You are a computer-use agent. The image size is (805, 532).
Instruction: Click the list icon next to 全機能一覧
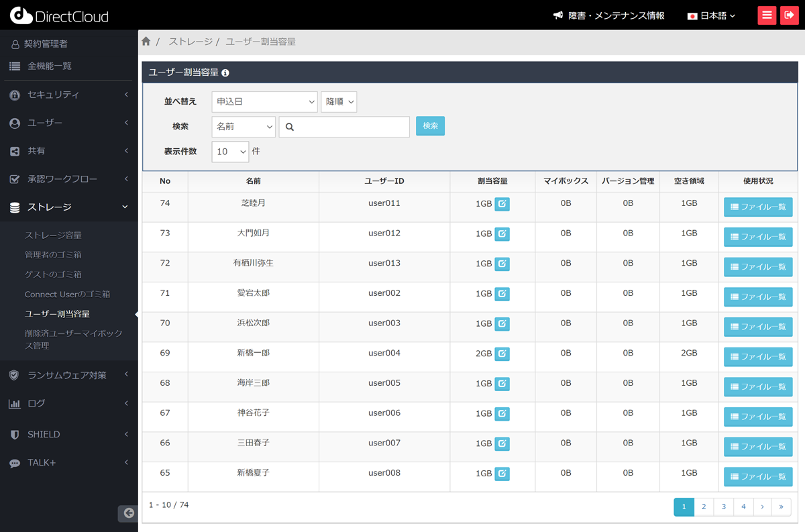point(15,66)
